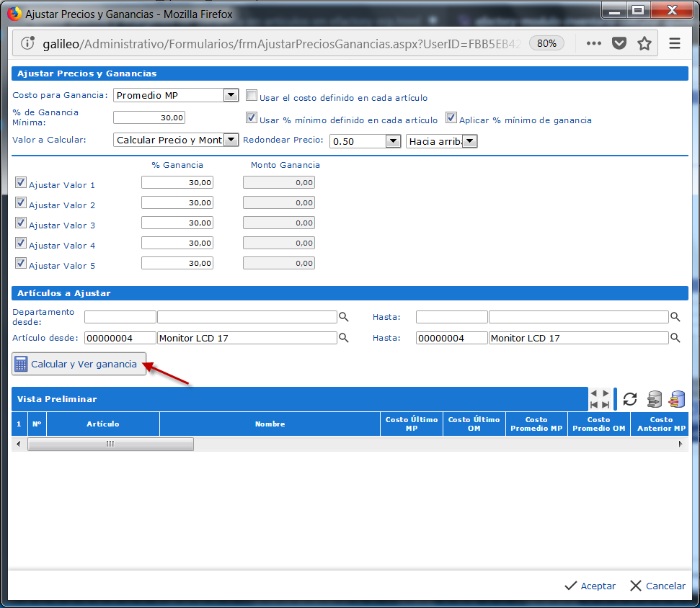Expand the Redondear Precio 0.50 dropdown
Viewport: 700px width, 608px height.
click(393, 141)
